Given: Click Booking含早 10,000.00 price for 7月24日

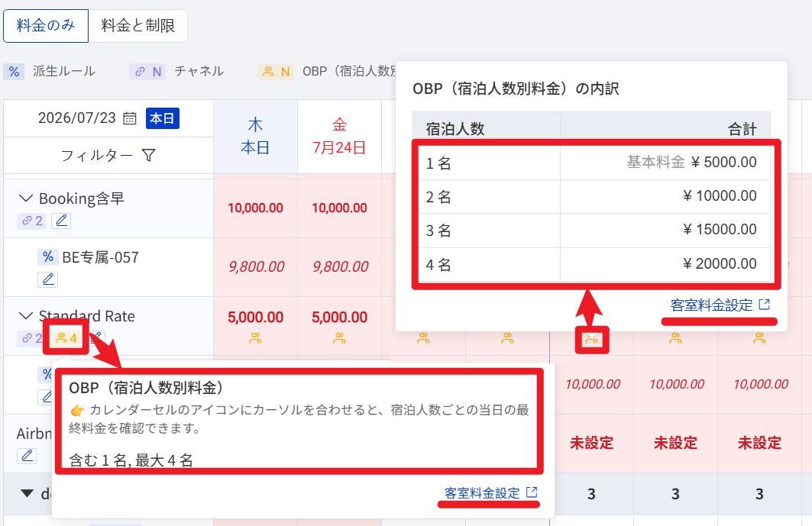Looking at the screenshot, I should 339,208.
